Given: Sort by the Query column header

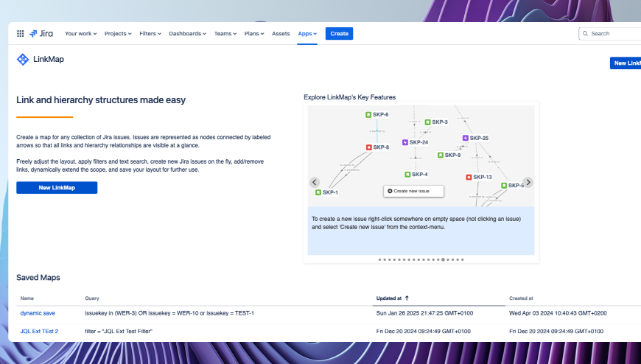Looking at the screenshot, I should pyautogui.click(x=92, y=298).
